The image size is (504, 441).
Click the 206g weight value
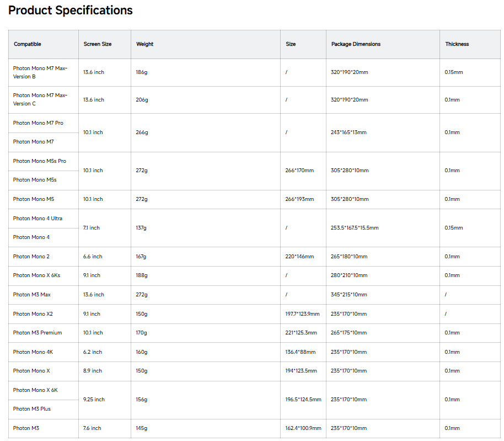142,100
